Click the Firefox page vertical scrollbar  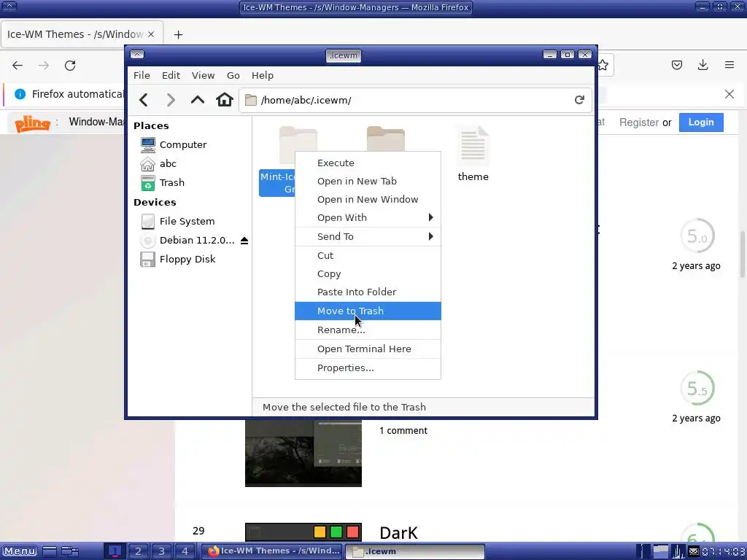pos(742,253)
